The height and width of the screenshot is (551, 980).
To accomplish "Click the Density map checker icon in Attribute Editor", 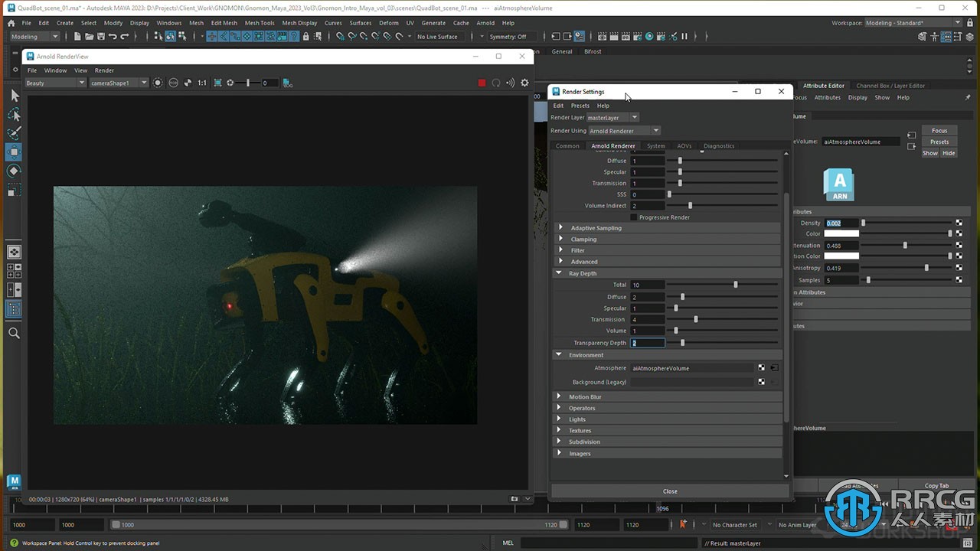I will pyautogui.click(x=959, y=223).
